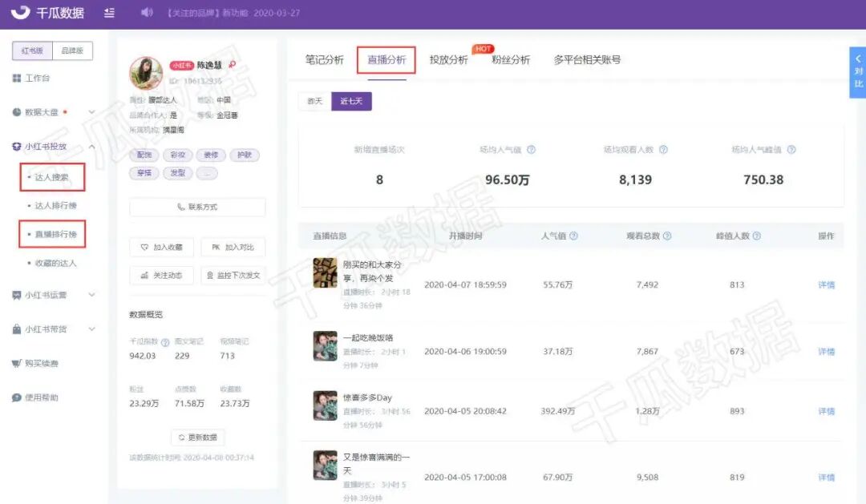
Task: Open the 直播分析 tab
Action: point(386,59)
